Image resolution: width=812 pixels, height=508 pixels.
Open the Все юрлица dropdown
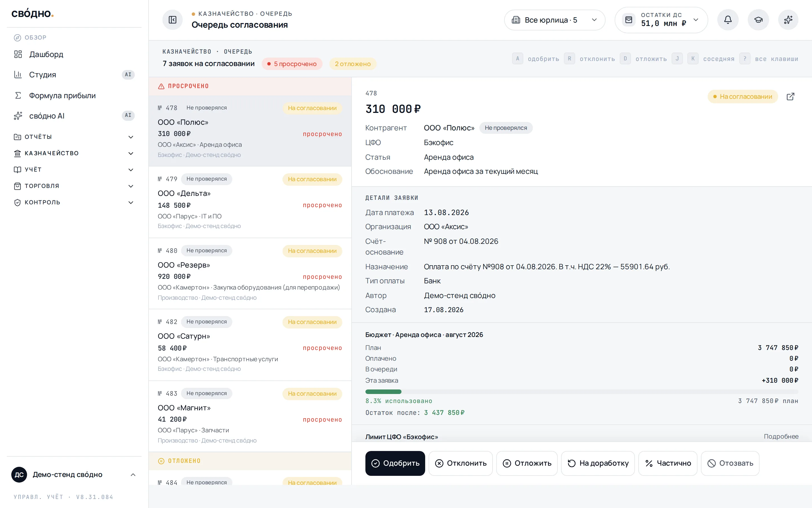(x=555, y=20)
